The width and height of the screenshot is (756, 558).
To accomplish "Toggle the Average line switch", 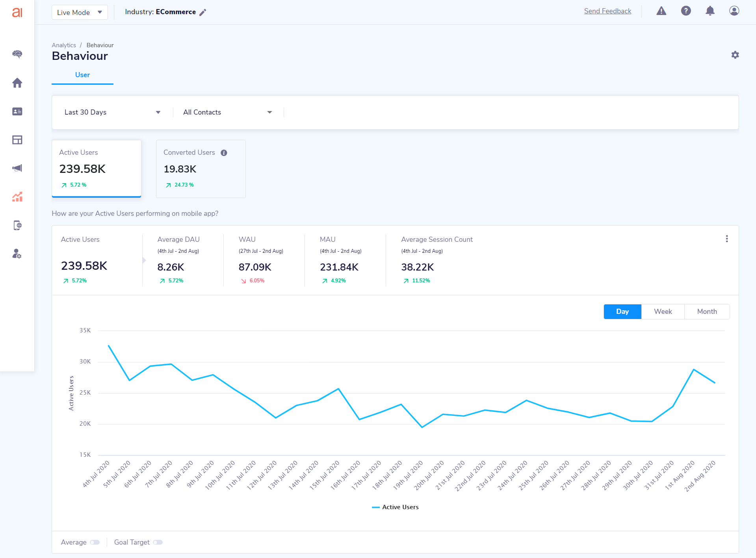I will click(x=95, y=542).
